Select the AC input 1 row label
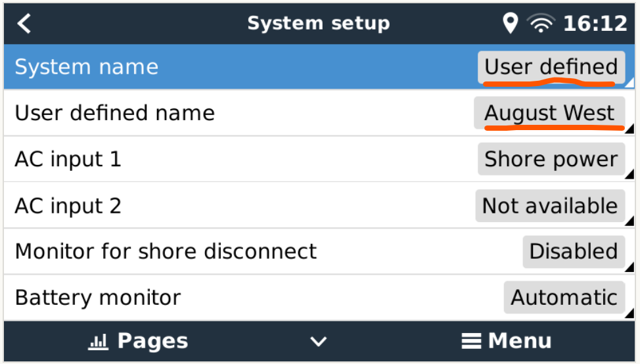This screenshot has width=640, height=364. 68,159
